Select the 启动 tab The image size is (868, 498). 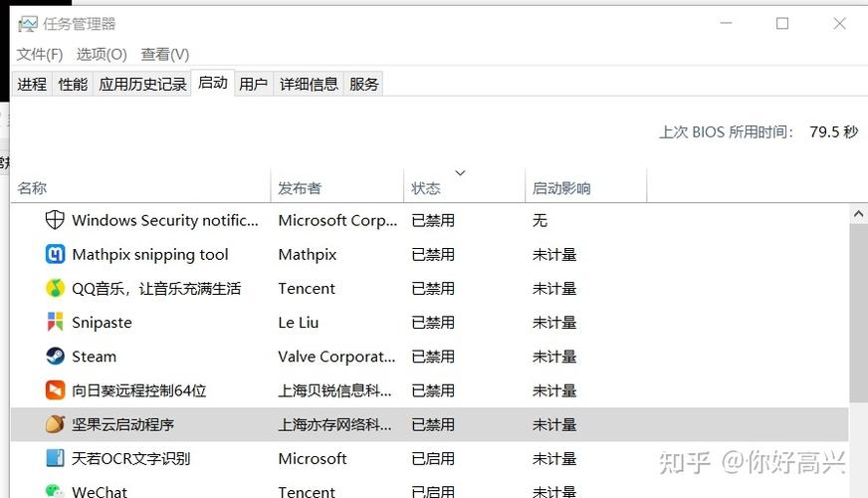click(213, 83)
